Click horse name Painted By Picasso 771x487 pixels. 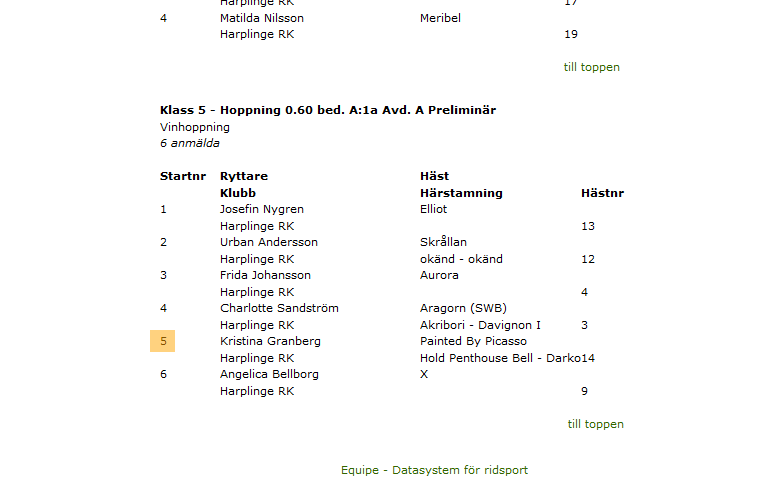click(x=473, y=341)
